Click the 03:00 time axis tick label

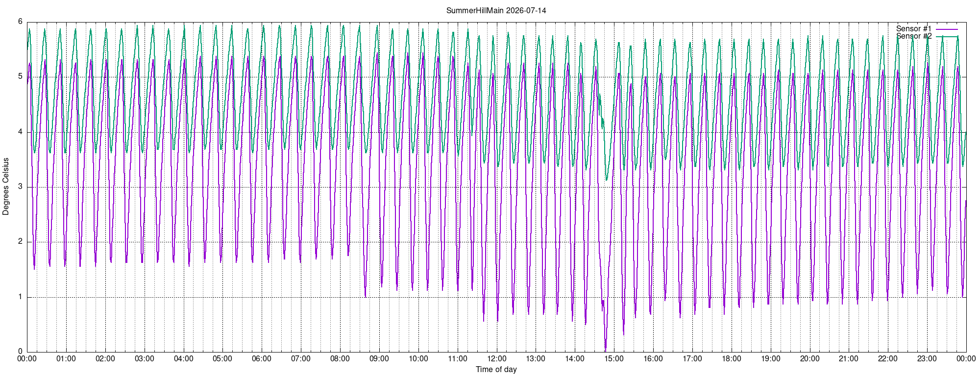[x=145, y=358]
